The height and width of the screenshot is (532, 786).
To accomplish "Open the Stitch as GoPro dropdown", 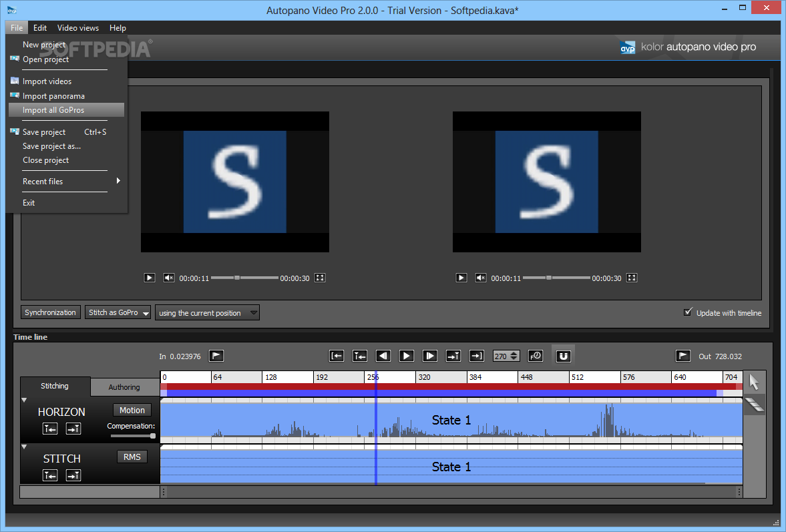I will (x=118, y=312).
